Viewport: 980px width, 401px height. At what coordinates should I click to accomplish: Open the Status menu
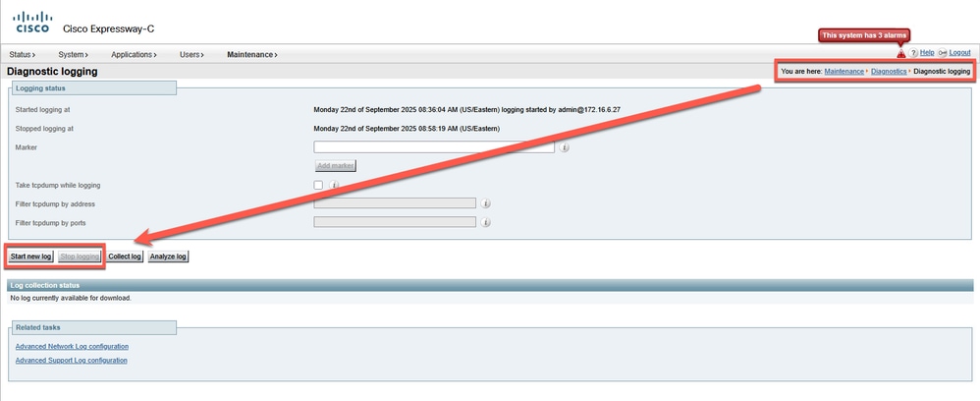coord(22,54)
